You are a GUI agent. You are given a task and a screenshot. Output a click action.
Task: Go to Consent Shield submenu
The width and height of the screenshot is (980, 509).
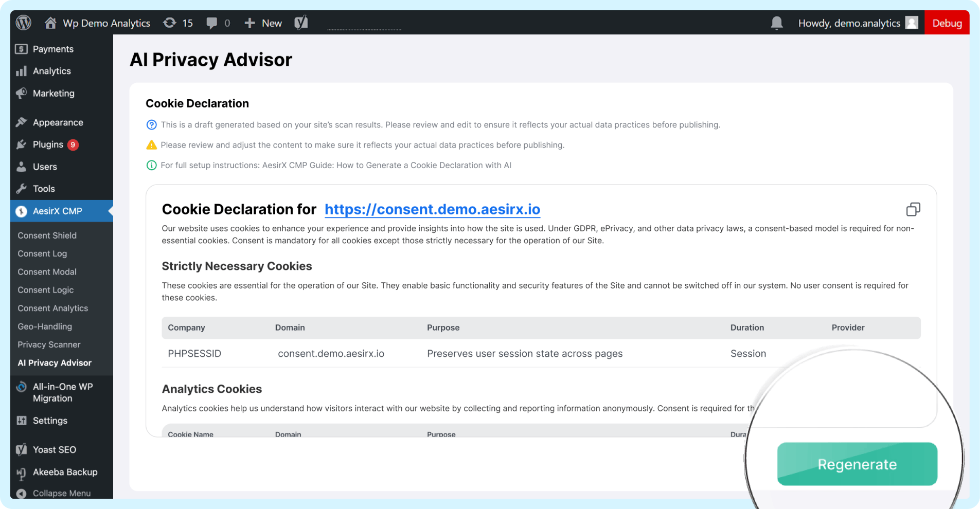(47, 235)
